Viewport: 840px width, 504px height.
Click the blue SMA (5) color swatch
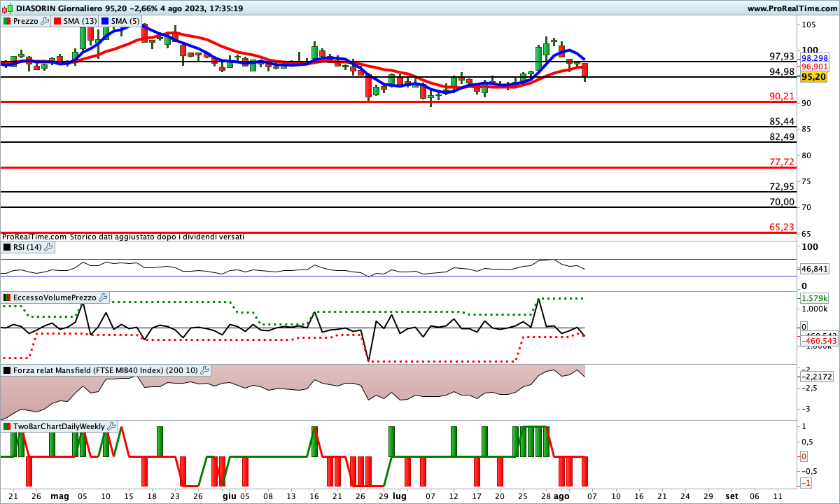[105, 21]
